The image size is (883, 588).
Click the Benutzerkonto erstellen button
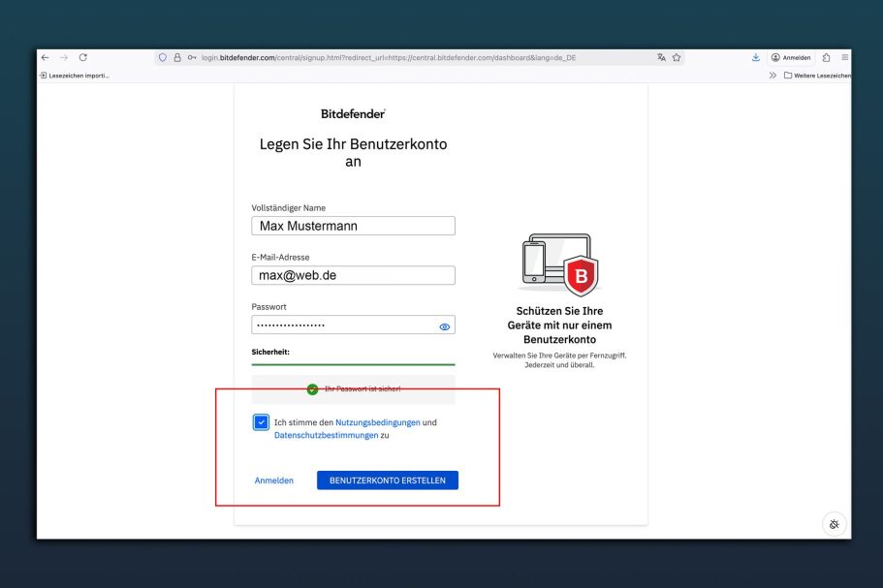pyautogui.click(x=388, y=480)
